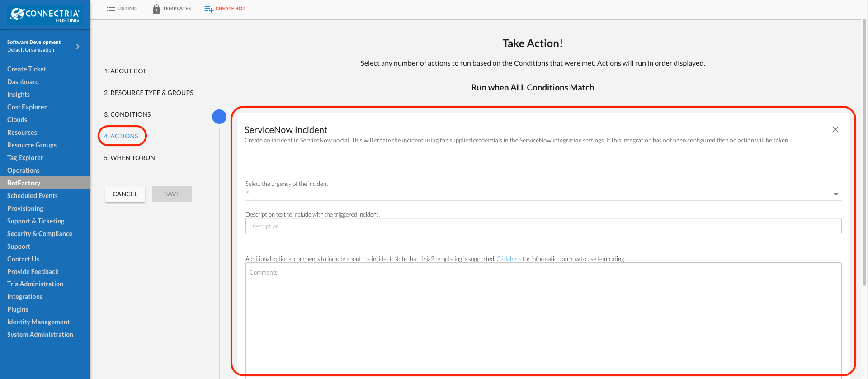The width and height of the screenshot is (868, 379).
Task: Go to step 1 About Bot
Action: [125, 71]
